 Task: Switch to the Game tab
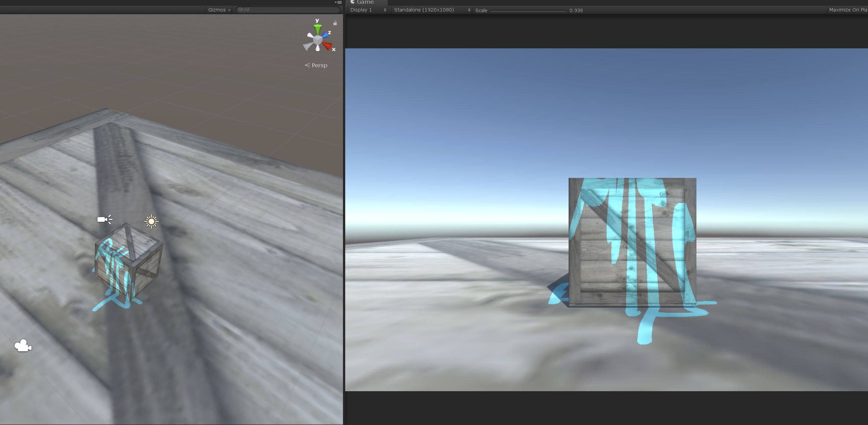[x=364, y=2]
